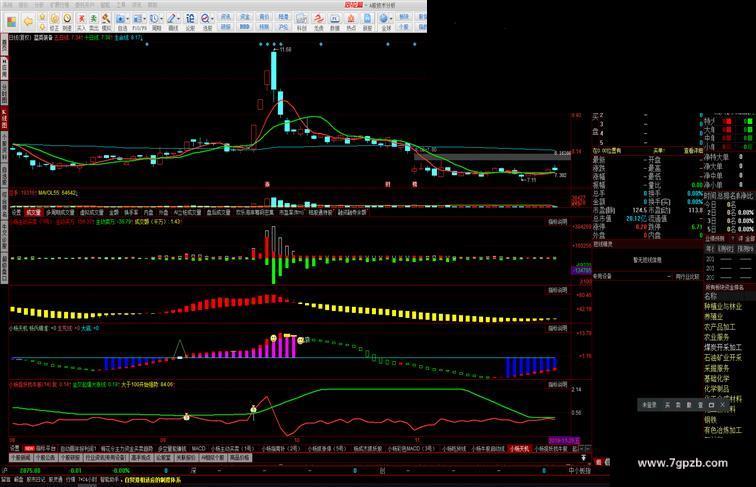This screenshot has width=756, height=487.
Task: Click the purple date marker on the time axis
Action: click(564, 440)
